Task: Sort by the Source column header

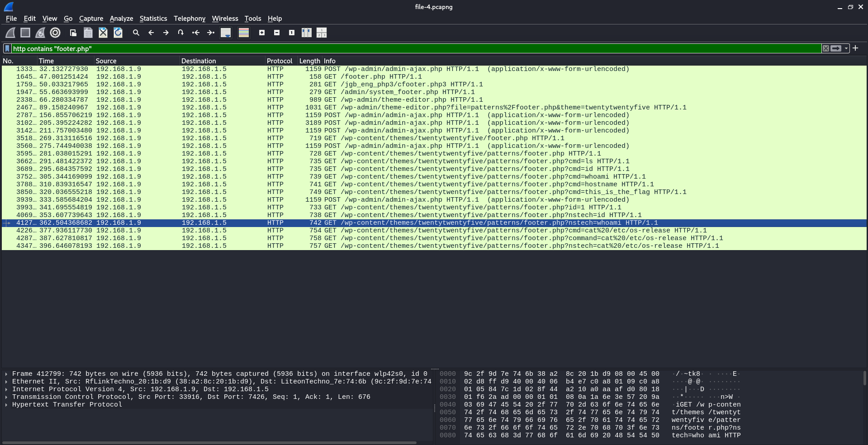Action: coord(137,61)
